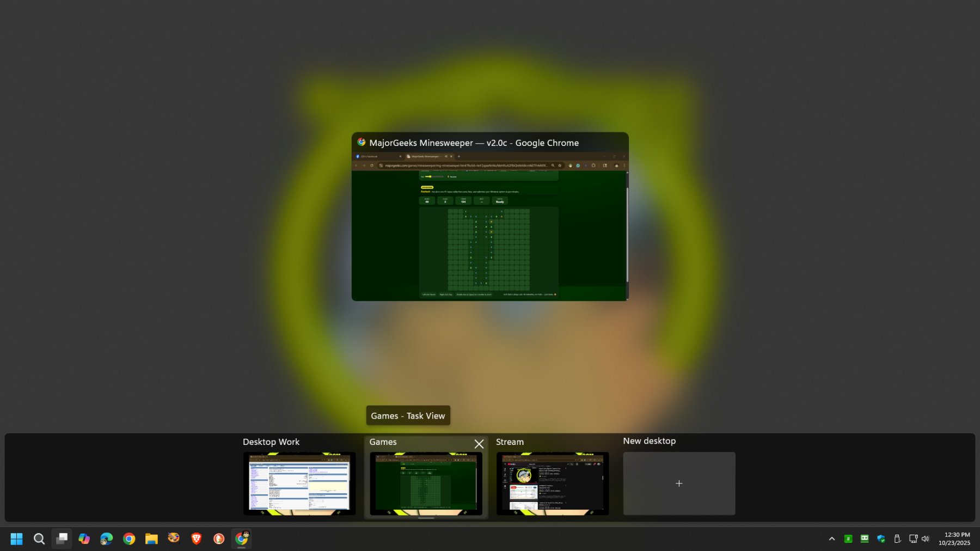The width and height of the screenshot is (980, 551).
Task: Toggle the Task View taskbar button
Action: click(x=62, y=538)
